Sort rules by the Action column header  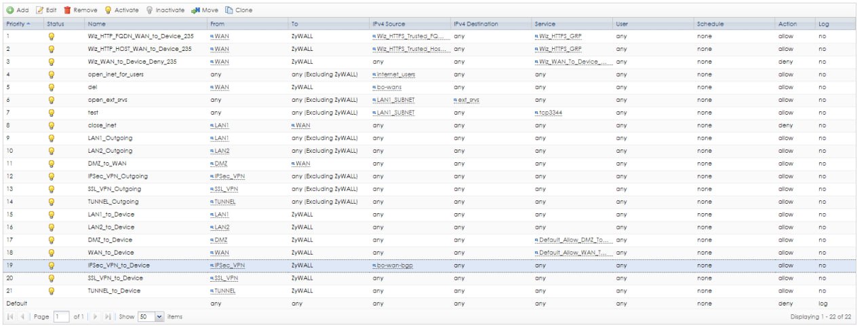pos(787,24)
